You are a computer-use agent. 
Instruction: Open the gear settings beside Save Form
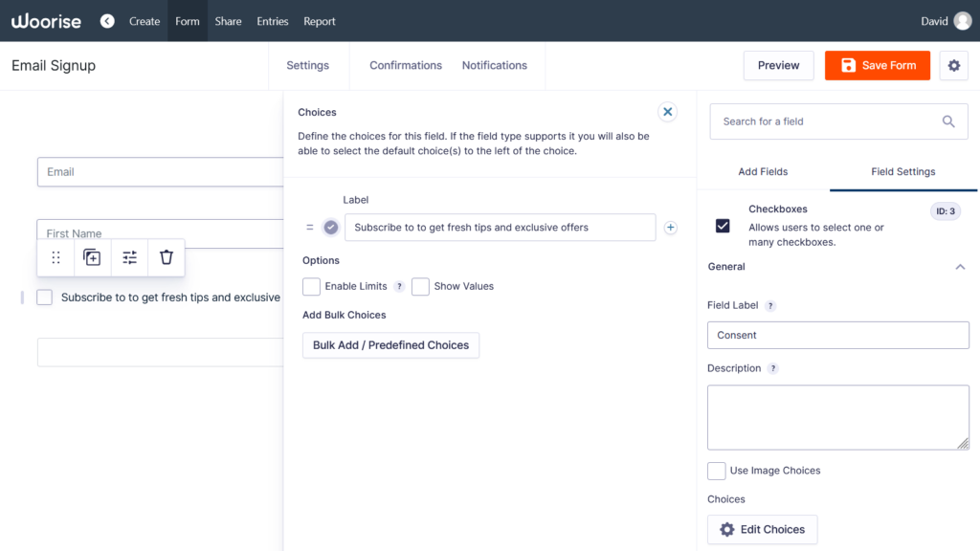tap(953, 65)
